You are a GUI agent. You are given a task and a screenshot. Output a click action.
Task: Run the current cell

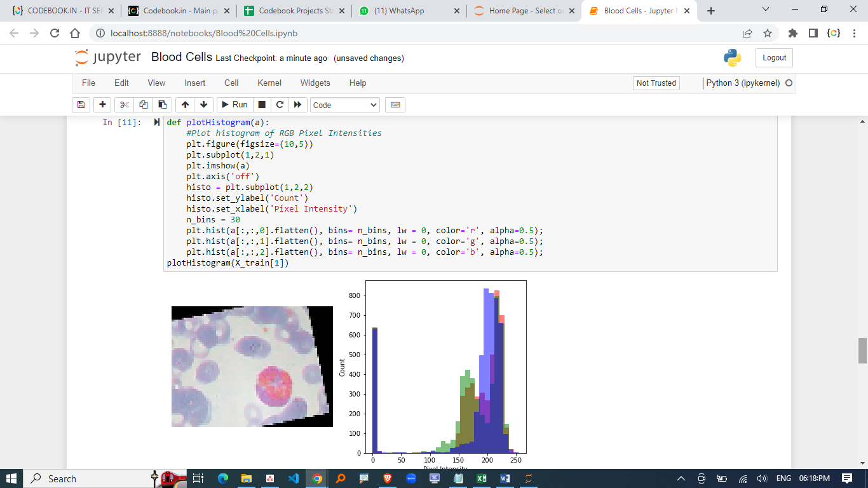pyautogui.click(x=234, y=105)
